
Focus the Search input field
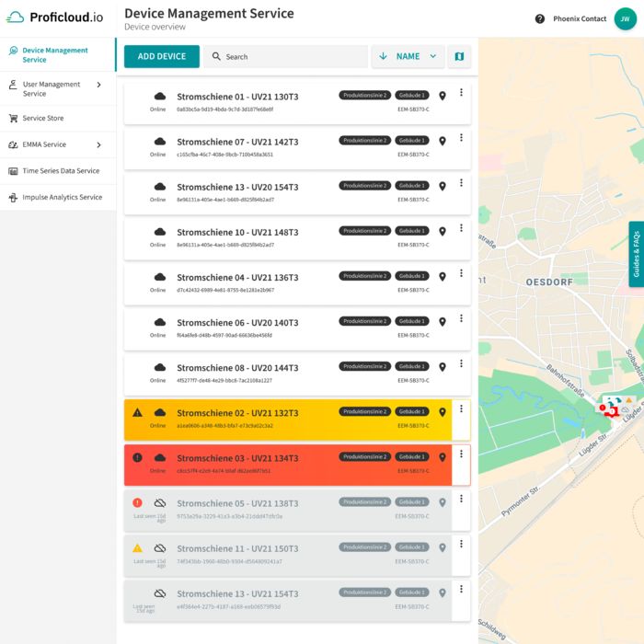coord(286,57)
